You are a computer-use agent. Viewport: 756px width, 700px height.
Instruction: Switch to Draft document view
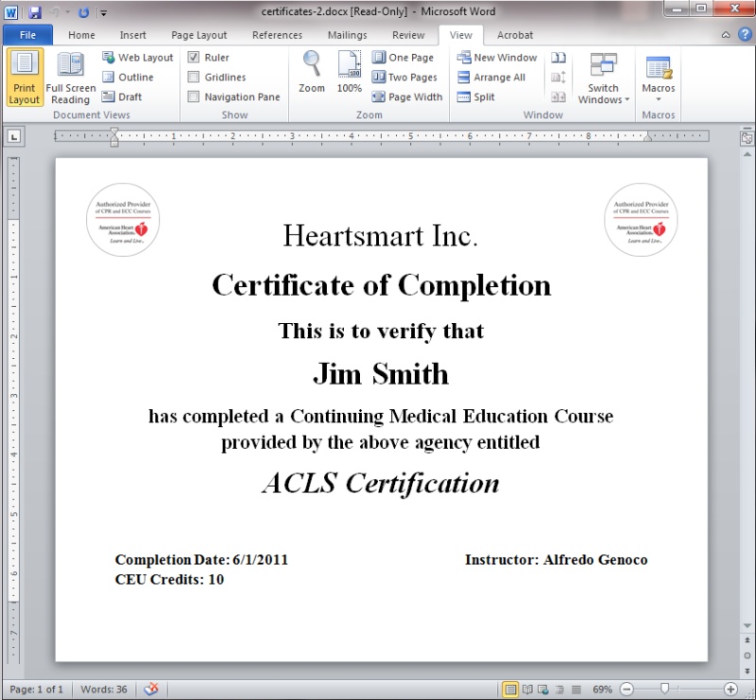122,97
